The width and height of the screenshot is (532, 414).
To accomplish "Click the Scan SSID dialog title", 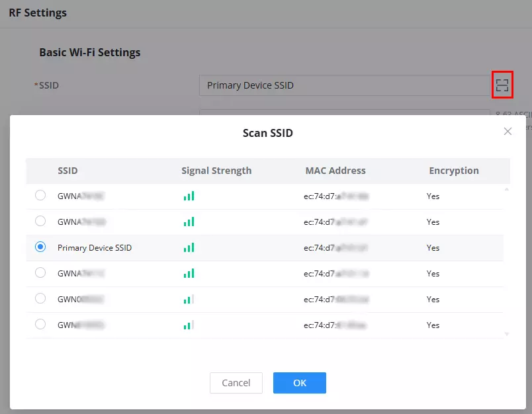I will pos(268,133).
